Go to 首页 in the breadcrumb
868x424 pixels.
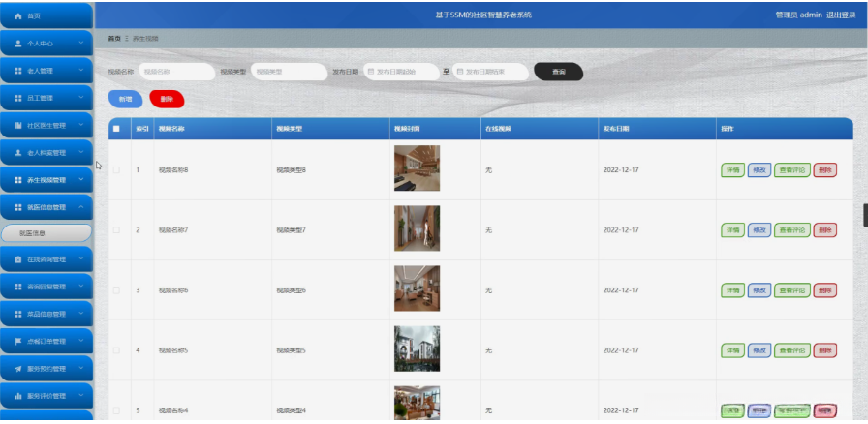pyautogui.click(x=114, y=39)
